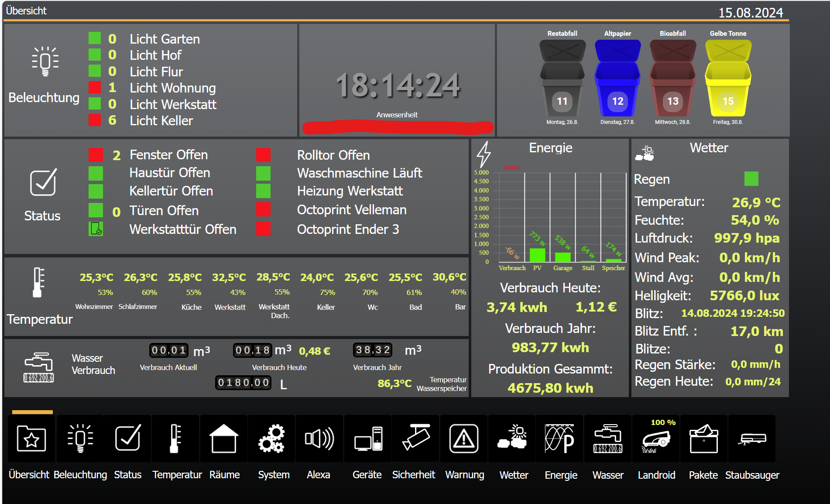Toggle the Licht Keller red indicator
Screen dimensions: 830x504
[x=95, y=120]
